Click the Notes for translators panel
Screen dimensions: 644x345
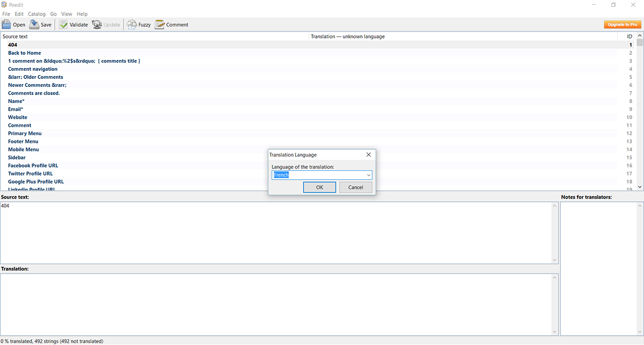pyautogui.click(x=602, y=269)
